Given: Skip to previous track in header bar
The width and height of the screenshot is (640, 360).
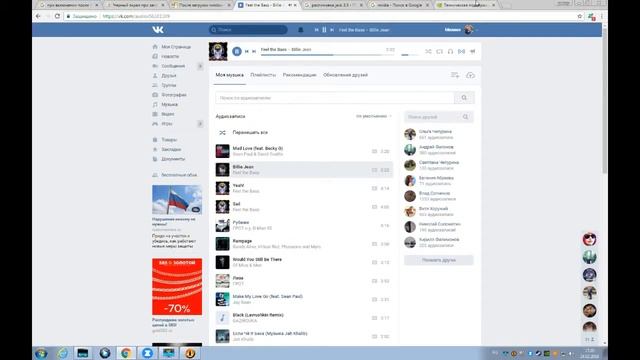Looking at the screenshot, I should [x=316, y=30].
